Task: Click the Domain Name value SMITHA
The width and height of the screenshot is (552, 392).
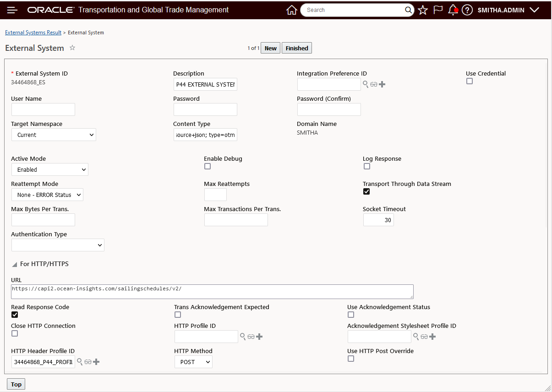Action: 307,133
